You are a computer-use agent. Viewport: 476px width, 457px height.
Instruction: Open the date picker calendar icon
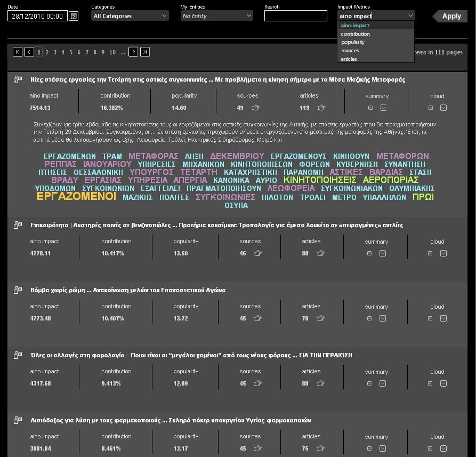(x=74, y=16)
